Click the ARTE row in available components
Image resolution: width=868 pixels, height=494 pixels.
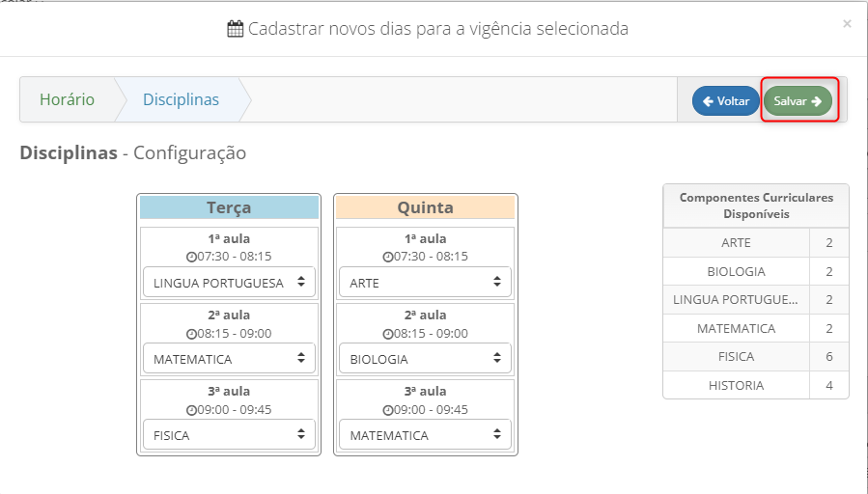(737, 242)
